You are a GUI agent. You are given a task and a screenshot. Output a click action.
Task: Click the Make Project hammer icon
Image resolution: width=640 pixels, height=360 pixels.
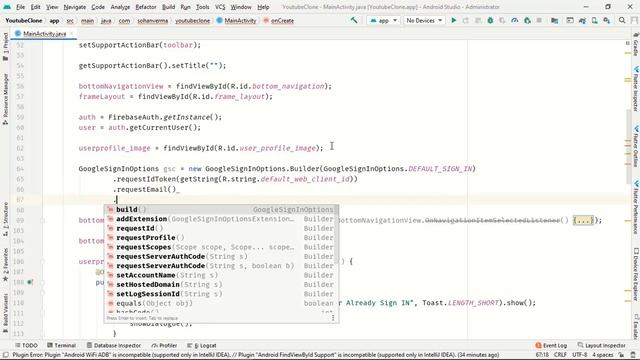tap(354, 20)
